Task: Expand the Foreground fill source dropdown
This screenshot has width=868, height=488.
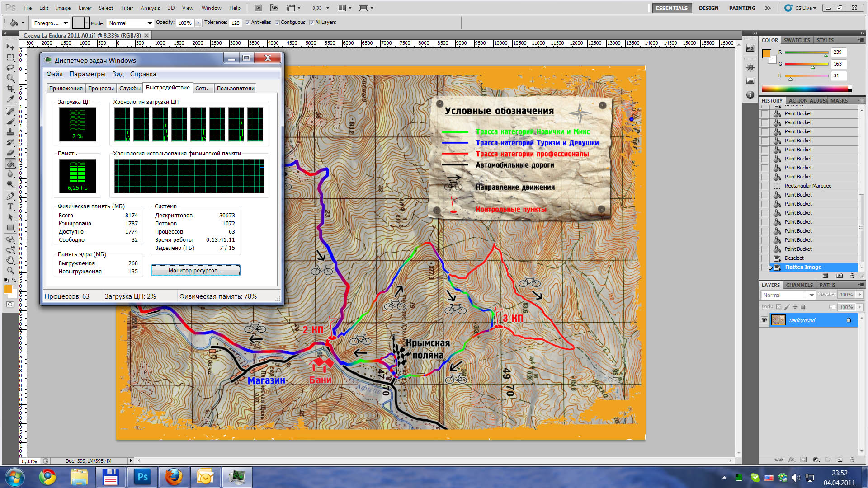Action: point(51,23)
